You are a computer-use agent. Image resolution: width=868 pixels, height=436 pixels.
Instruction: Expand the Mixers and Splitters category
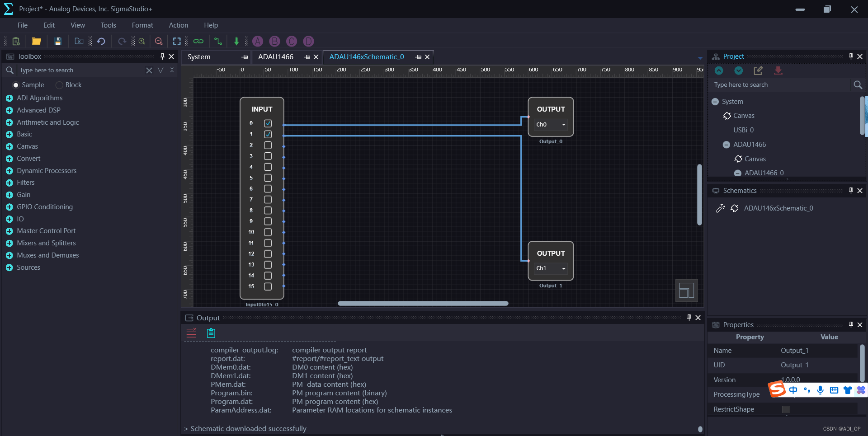9,243
